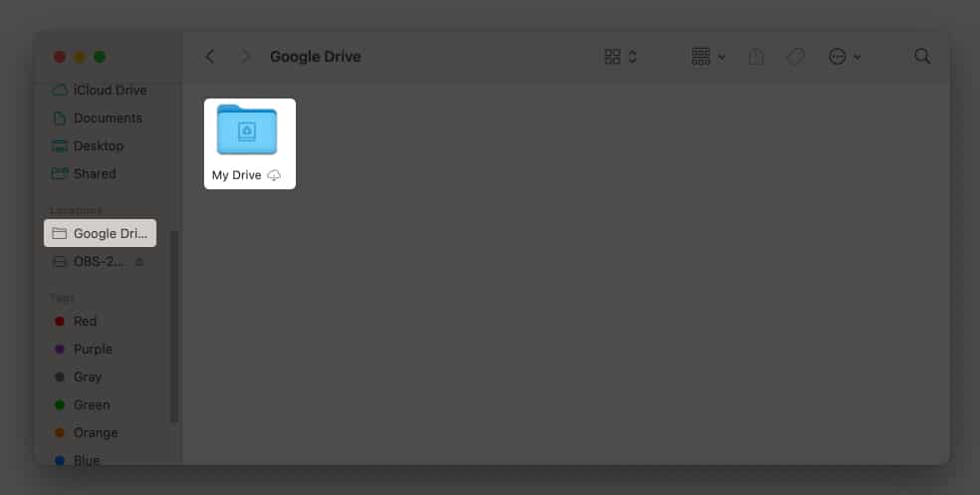Click the Google Drive window title

pos(315,56)
